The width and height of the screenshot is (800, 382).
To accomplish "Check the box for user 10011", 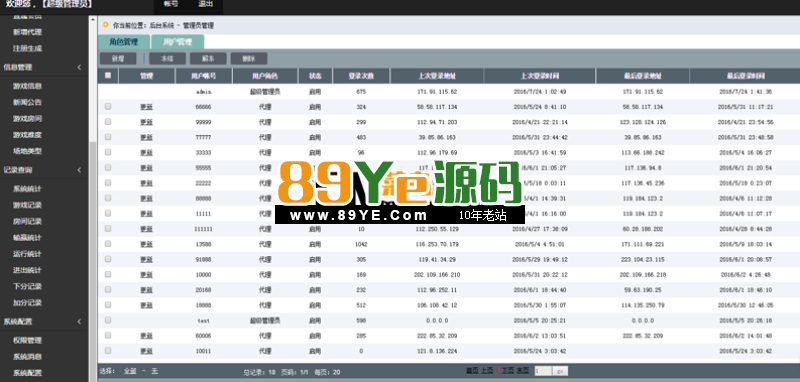I will point(108,351).
